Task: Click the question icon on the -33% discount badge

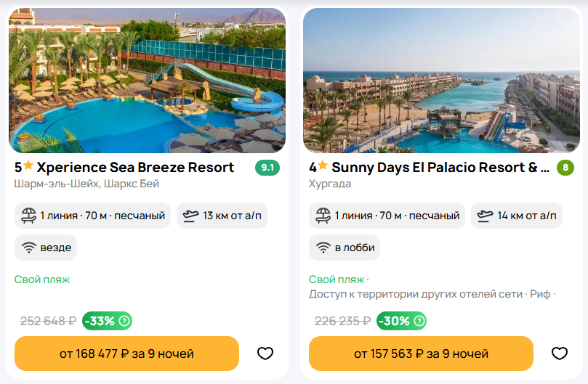Action: point(124,321)
